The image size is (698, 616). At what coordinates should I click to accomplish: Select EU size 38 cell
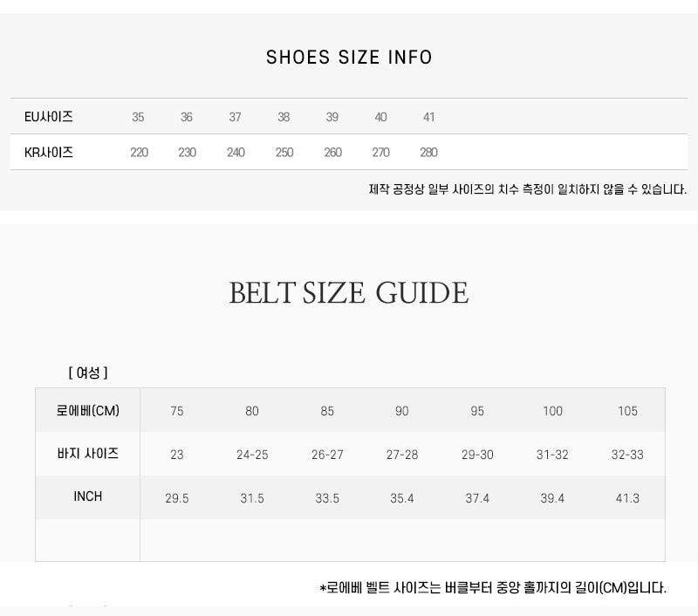pos(284,117)
